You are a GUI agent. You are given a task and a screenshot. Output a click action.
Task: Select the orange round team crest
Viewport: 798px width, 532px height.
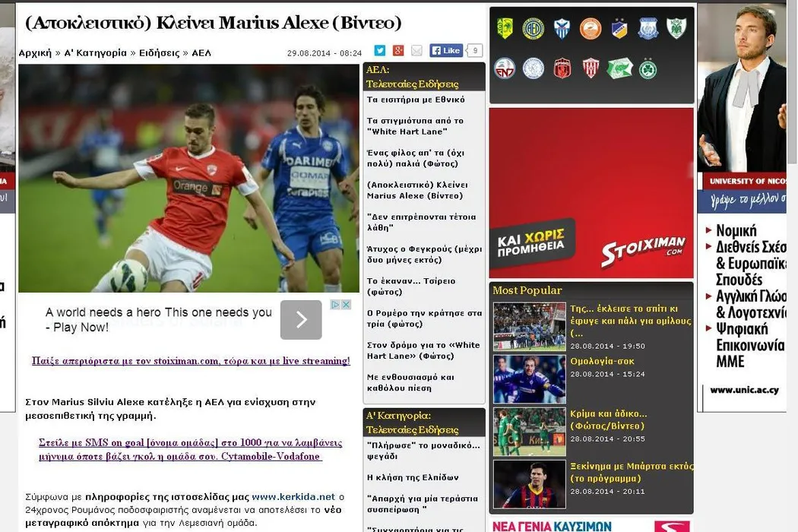pyautogui.click(x=591, y=29)
